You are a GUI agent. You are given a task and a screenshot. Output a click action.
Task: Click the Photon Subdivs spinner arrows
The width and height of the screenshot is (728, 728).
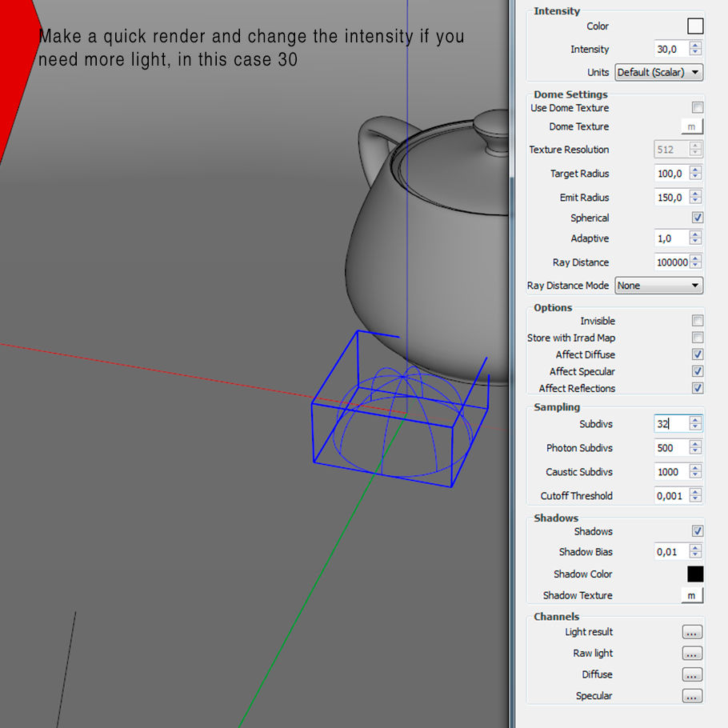[x=695, y=448]
